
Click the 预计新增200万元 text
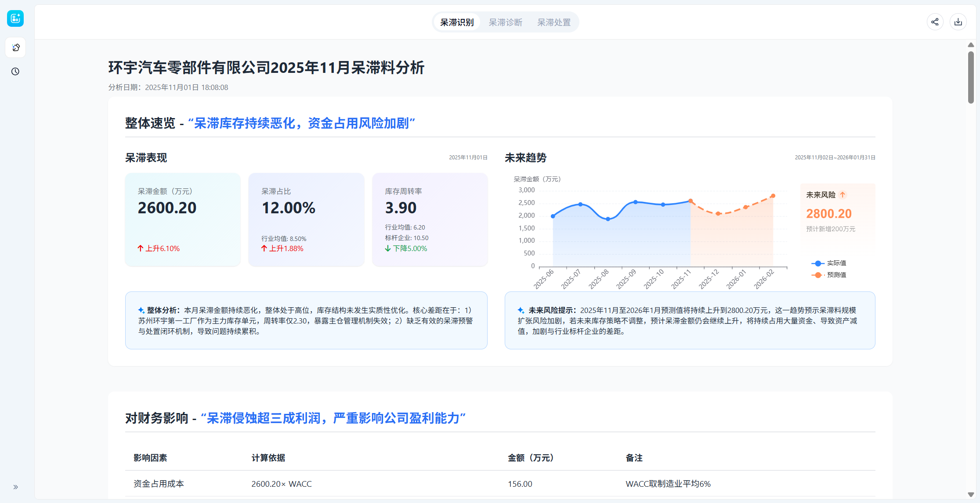tap(831, 229)
